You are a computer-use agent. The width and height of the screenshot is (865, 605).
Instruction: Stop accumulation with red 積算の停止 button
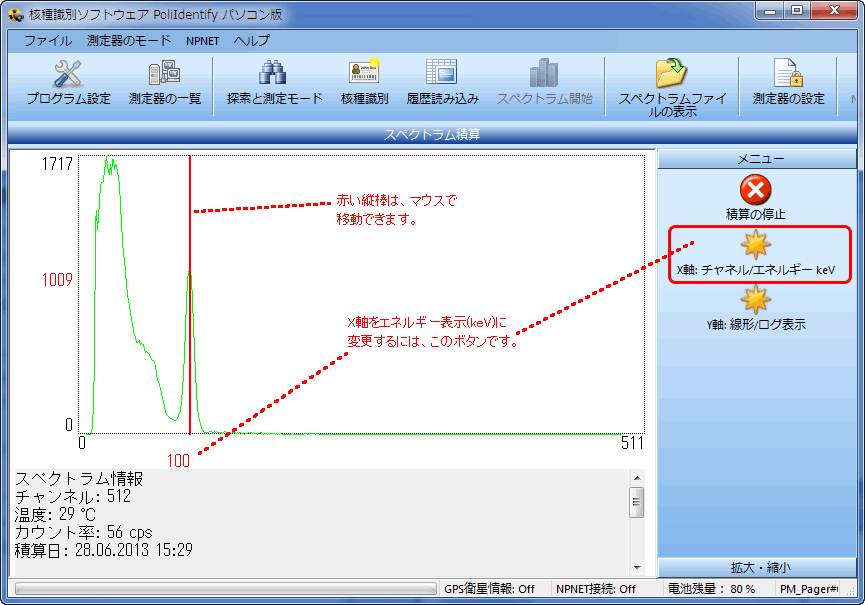(755, 190)
